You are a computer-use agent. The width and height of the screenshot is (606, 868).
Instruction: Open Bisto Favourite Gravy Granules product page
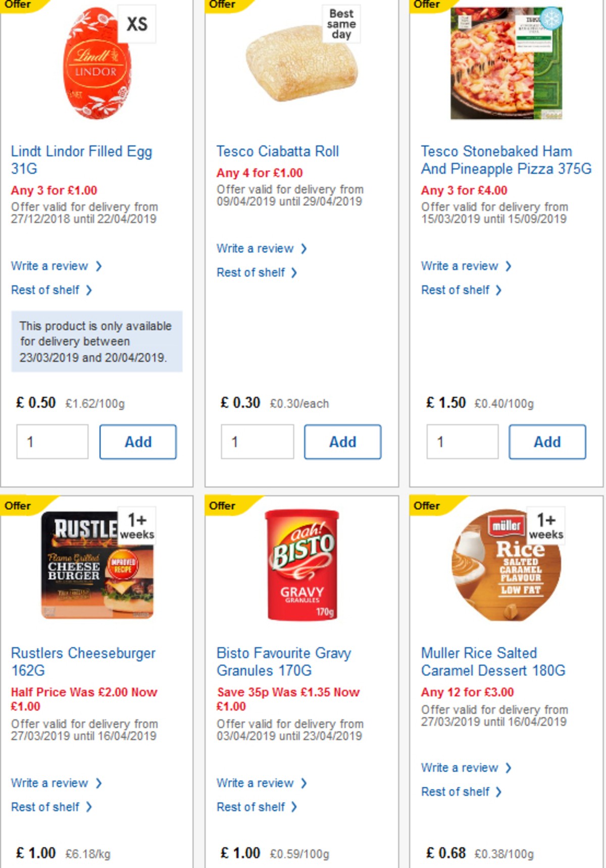[x=284, y=662]
